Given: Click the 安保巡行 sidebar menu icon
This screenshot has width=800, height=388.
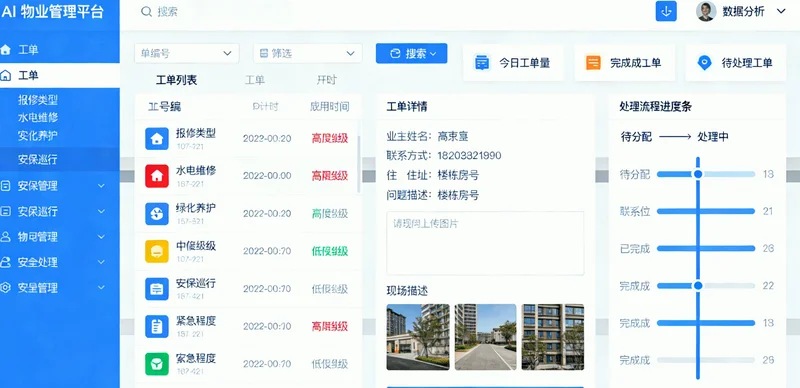Looking at the screenshot, I should (x=6, y=211).
